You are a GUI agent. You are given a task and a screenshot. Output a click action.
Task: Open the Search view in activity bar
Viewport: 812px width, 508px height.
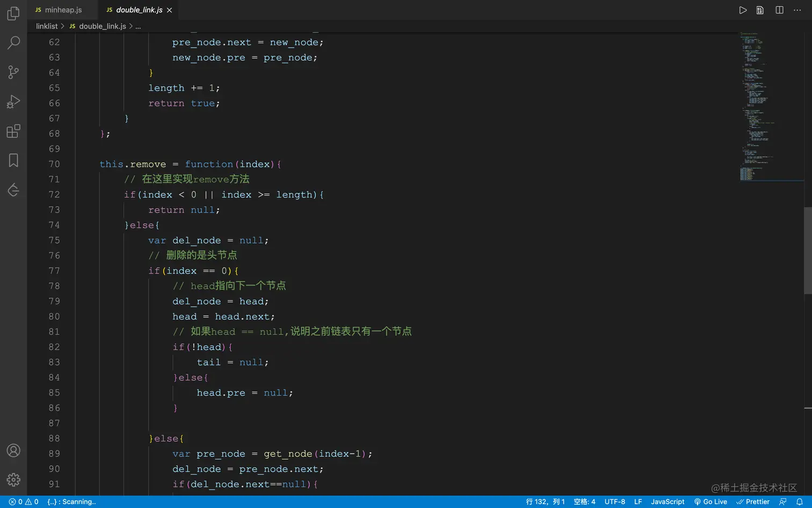(13, 42)
